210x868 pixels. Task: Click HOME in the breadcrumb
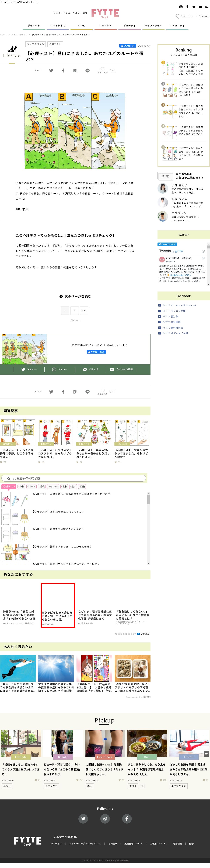tap(3, 35)
